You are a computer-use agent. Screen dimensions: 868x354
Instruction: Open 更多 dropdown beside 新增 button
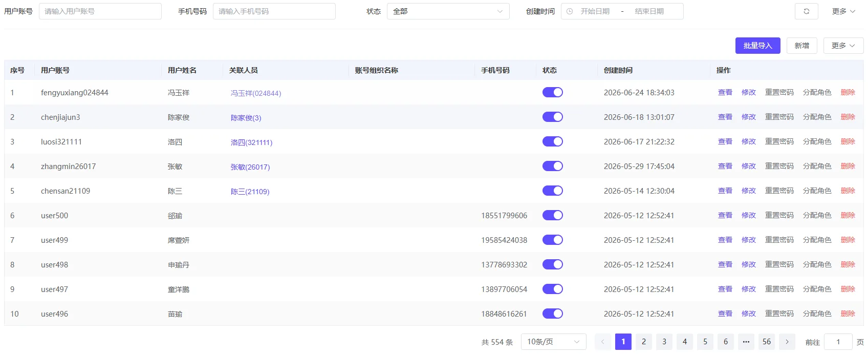point(843,46)
